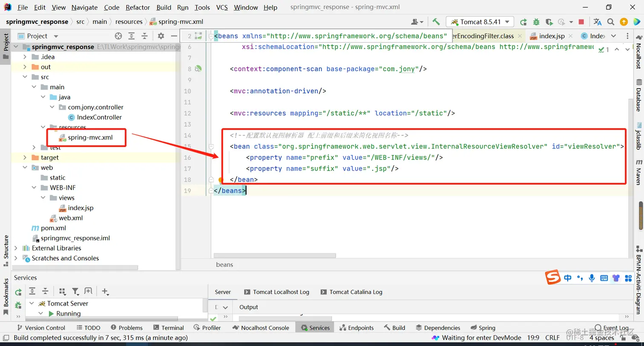Click the Build Project hammer icon
Image resolution: width=644 pixels, height=346 pixels.
pos(436,22)
